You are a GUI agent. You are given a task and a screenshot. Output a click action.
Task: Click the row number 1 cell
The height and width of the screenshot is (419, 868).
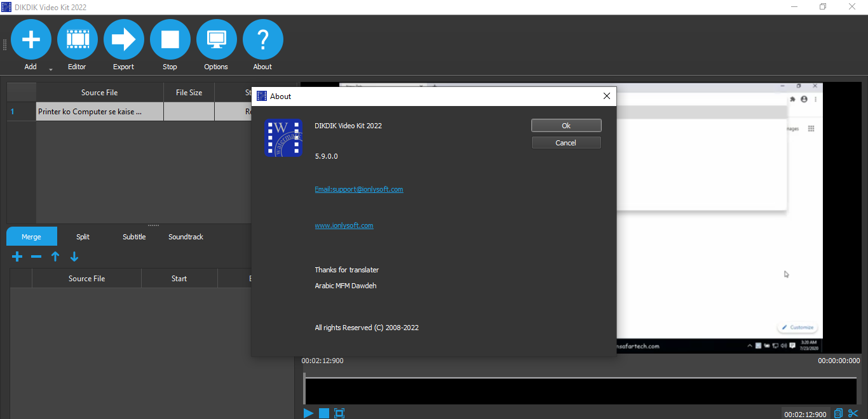(x=22, y=112)
